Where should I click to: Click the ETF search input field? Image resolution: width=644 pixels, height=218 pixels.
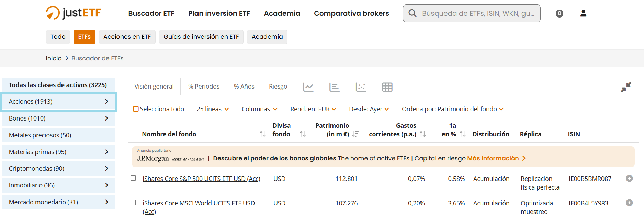pyautogui.click(x=477, y=13)
